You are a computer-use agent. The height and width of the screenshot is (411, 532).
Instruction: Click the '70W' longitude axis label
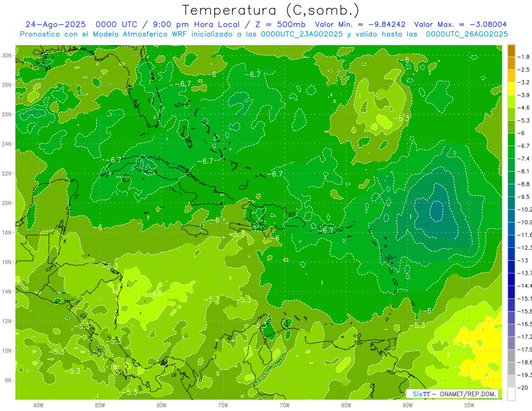click(x=285, y=405)
